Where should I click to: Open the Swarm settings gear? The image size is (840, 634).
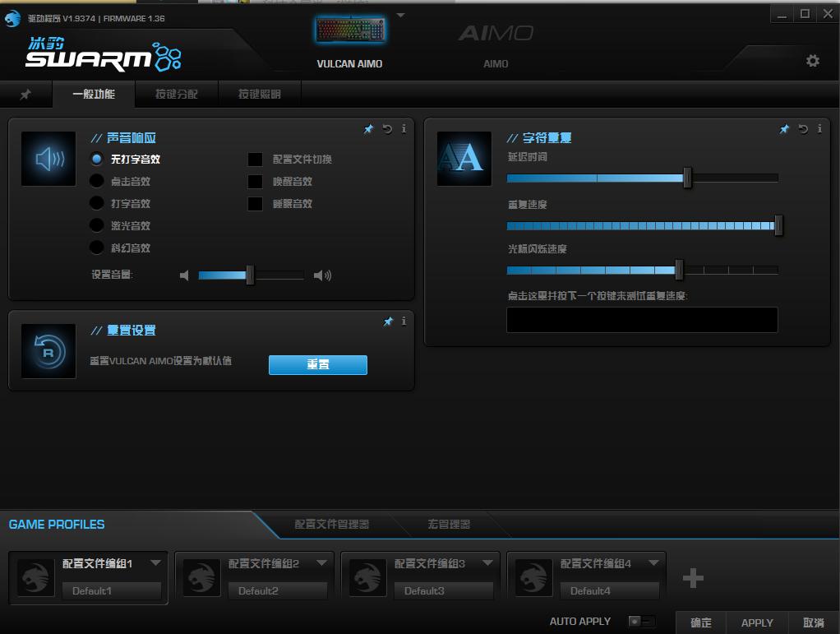click(813, 61)
